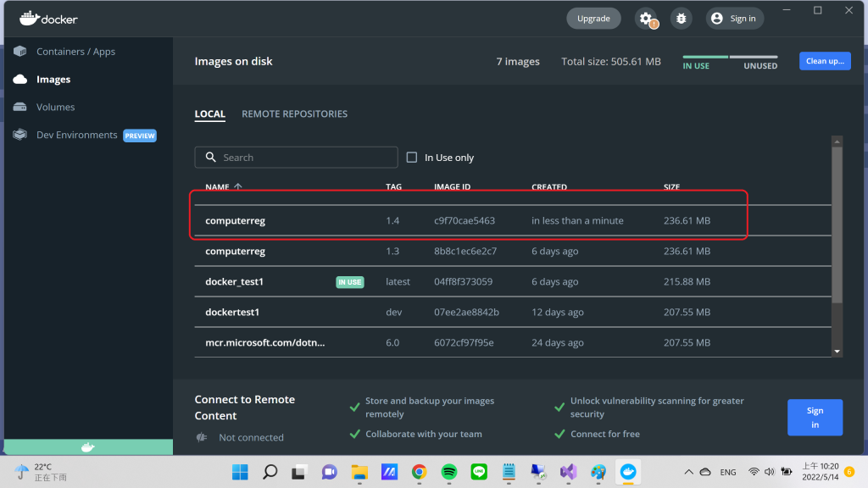Click image ID 8b8c1e6e2c7
Screen dimensions: 868x488
[465, 251]
